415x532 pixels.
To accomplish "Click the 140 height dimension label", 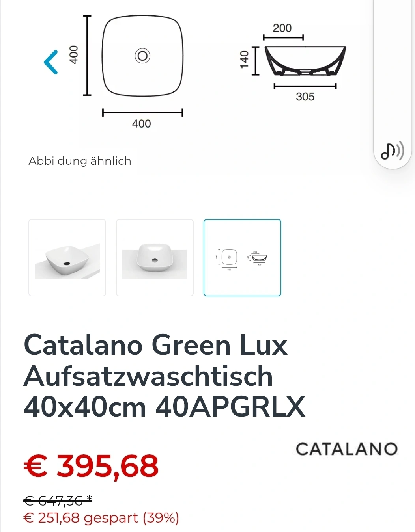I will [x=245, y=60].
